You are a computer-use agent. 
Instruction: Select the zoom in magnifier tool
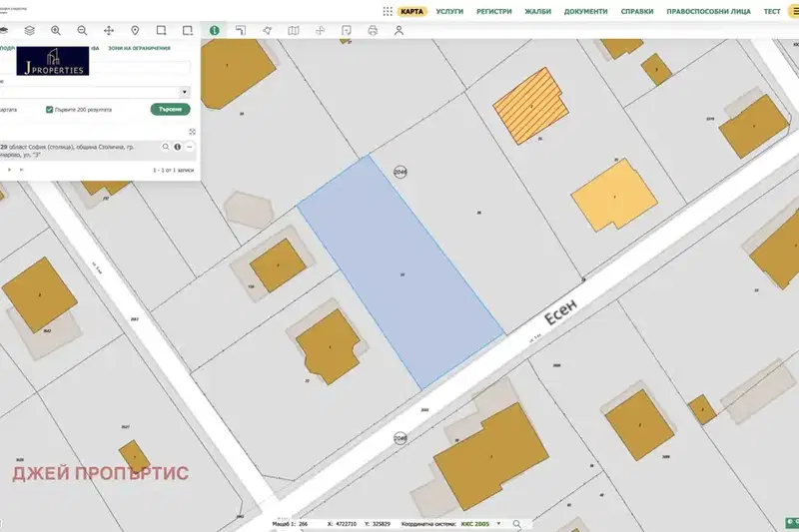[x=56, y=31]
